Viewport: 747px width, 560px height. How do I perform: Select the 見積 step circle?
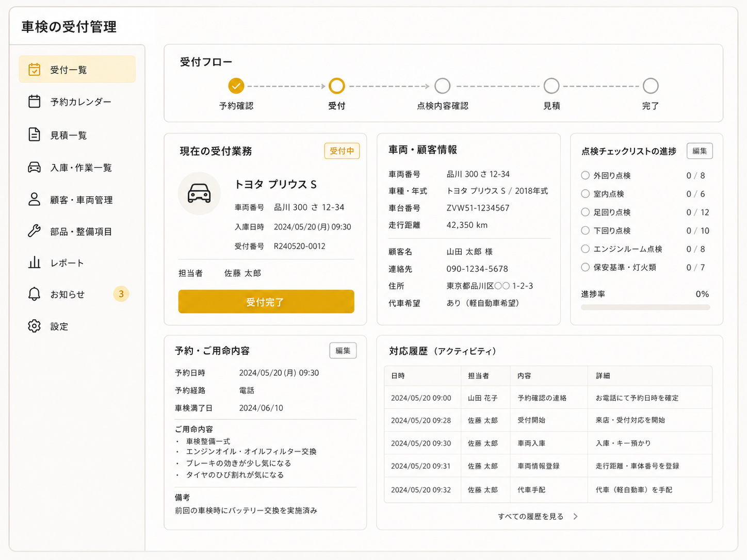(551, 86)
